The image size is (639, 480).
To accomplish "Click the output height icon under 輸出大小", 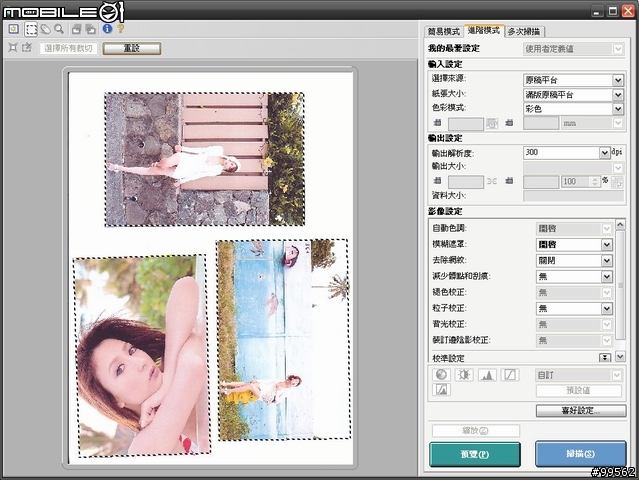I will tap(509, 181).
